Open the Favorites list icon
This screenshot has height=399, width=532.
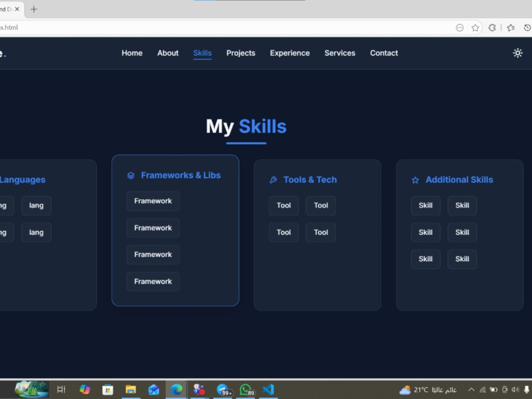click(511, 28)
